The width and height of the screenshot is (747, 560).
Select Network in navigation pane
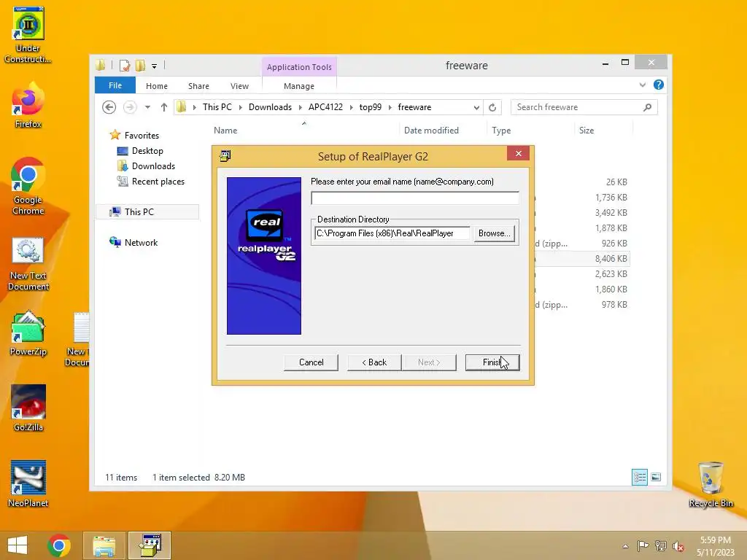click(141, 242)
